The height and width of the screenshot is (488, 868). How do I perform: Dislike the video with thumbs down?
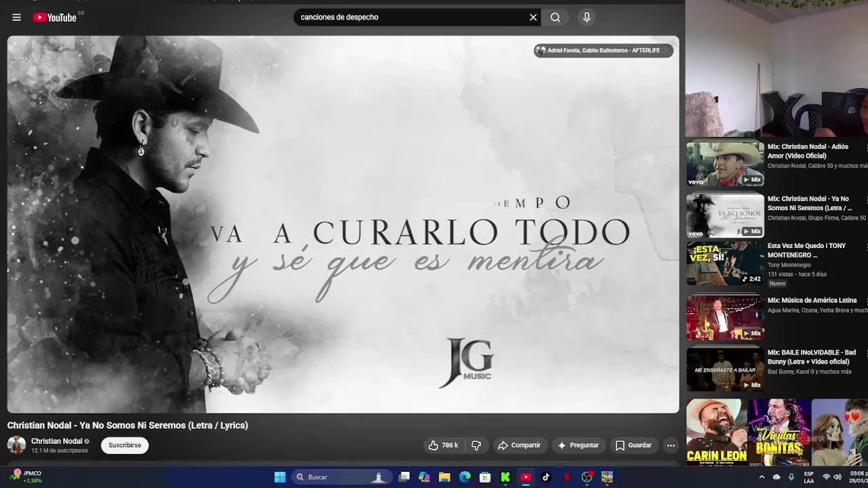[x=476, y=445]
